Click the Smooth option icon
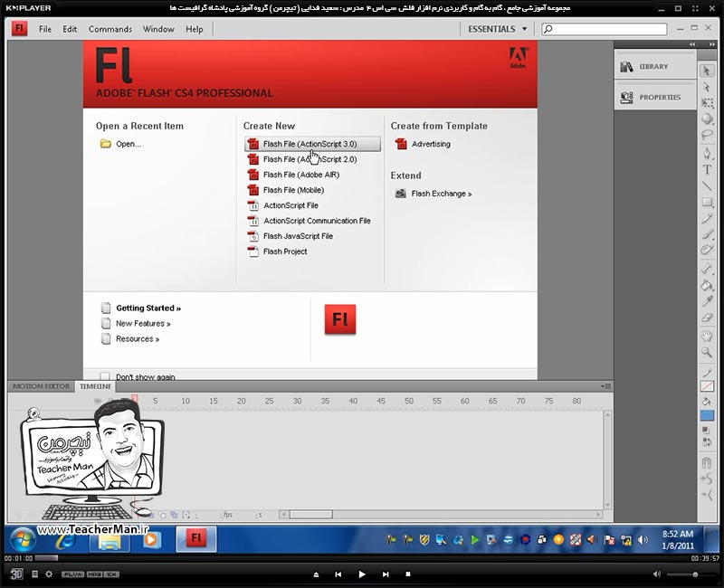The height and width of the screenshot is (588, 724). 707,479
